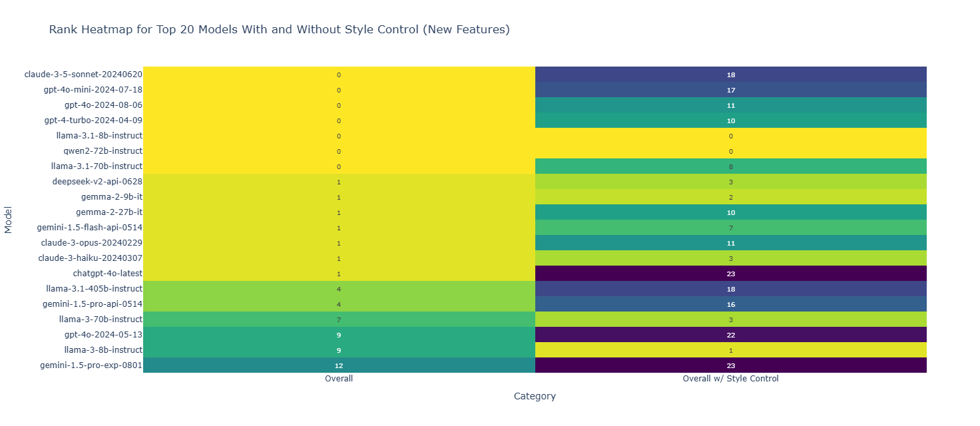The height and width of the screenshot is (426, 980).
Task: Select gemini-1.5-pro-exp-0801's Overall cell showing 12
Action: pyautogui.click(x=339, y=365)
